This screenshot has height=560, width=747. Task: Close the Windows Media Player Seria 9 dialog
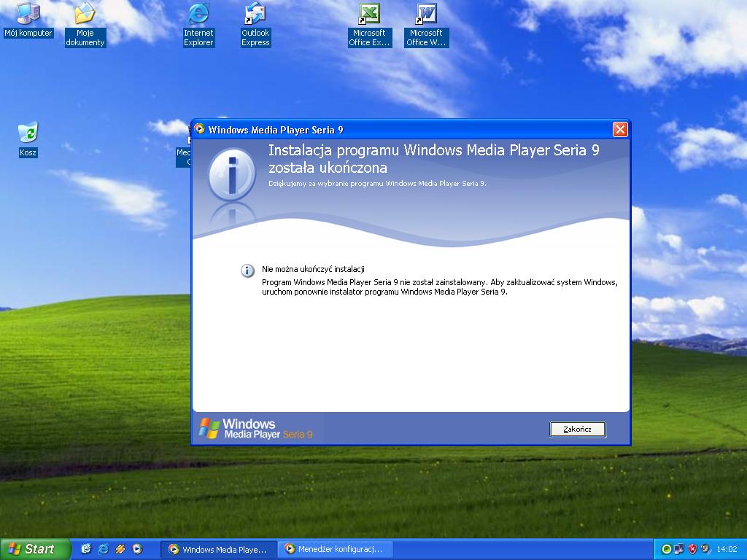click(620, 130)
